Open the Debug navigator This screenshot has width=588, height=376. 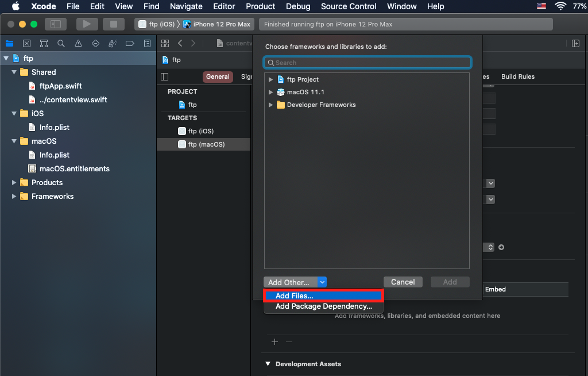tap(113, 44)
